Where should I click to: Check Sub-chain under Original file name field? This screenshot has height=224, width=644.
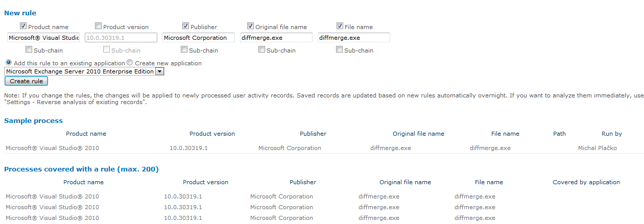[x=262, y=49]
